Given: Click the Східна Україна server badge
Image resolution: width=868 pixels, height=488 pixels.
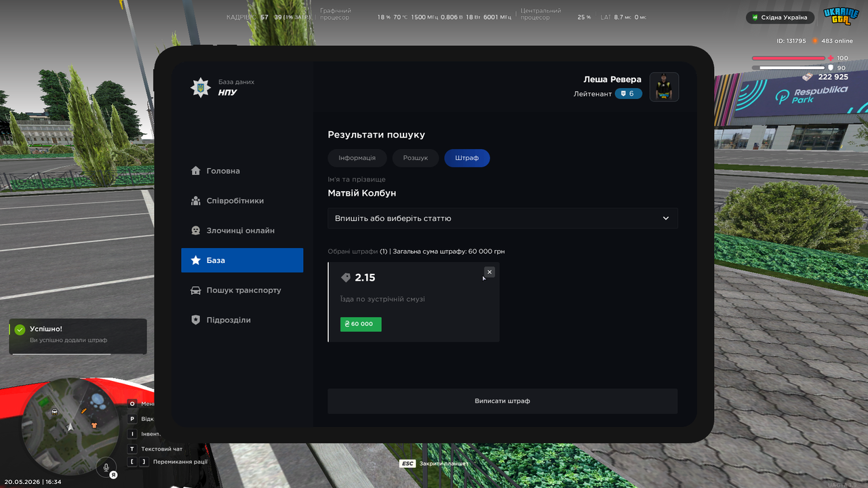Looking at the screenshot, I should [x=780, y=18].
